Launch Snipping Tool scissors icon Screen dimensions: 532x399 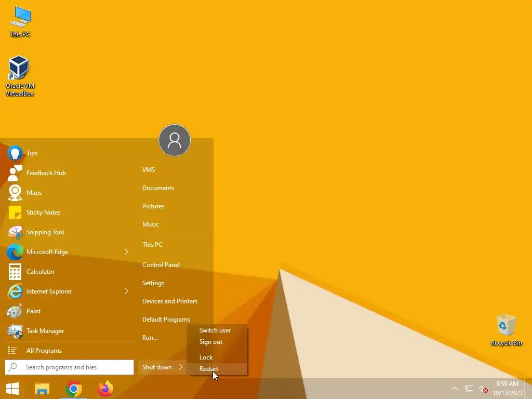(15, 232)
